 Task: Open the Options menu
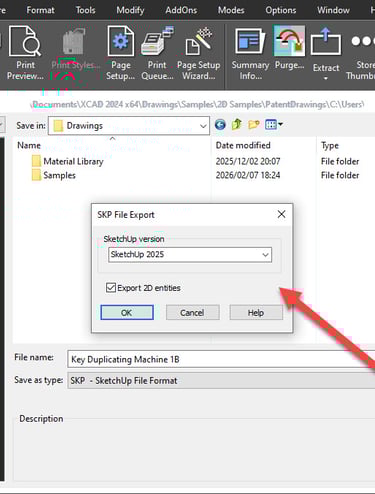[x=281, y=10]
